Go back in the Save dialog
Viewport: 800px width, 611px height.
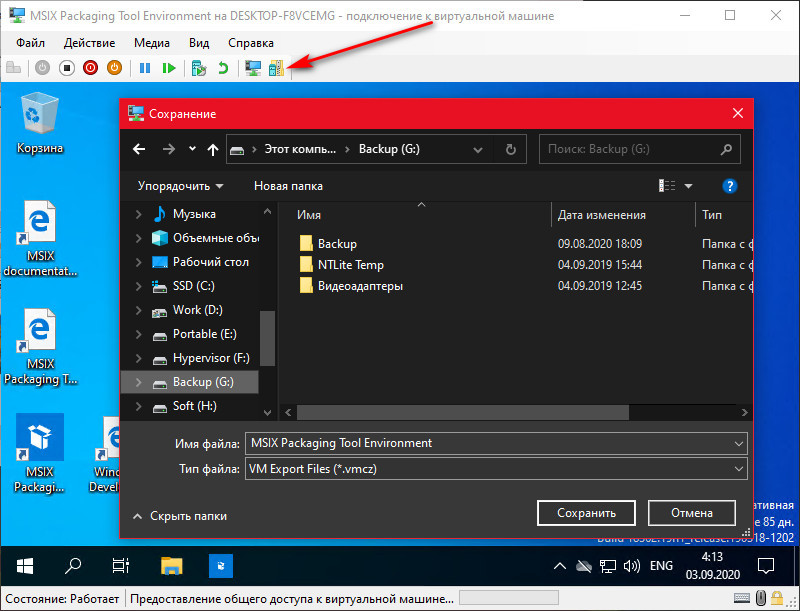(x=139, y=149)
